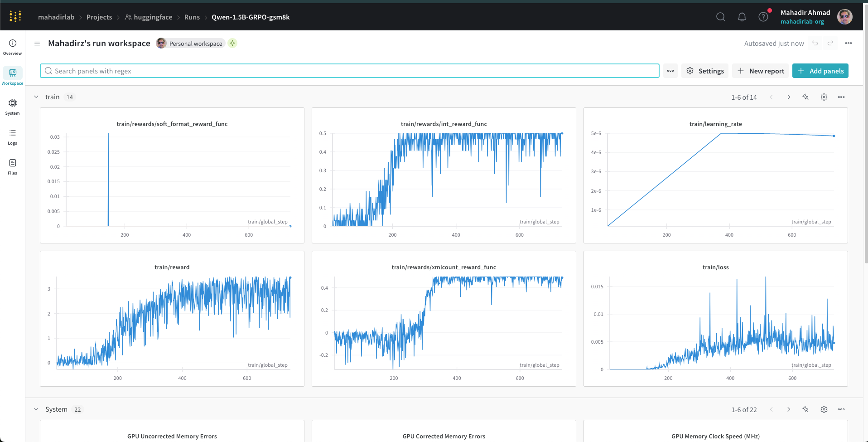This screenshot has width=868, height=442.
Task: Click the '1-6 of 14' panel count
Action: 744,97
